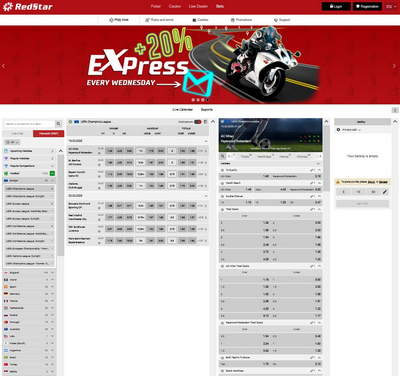Open the Popular Competitions sidebar item
Viewport: 400px width, 376px height.
coord(29,166)
